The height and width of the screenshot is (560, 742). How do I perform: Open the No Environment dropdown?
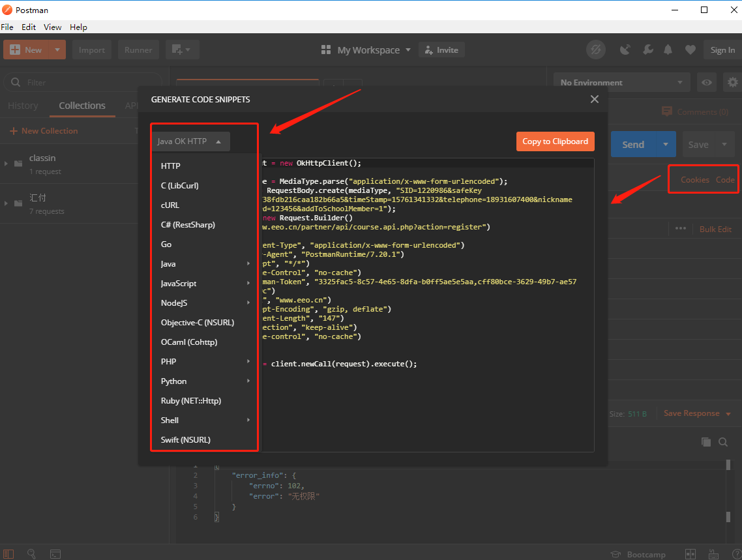point(622,82)
